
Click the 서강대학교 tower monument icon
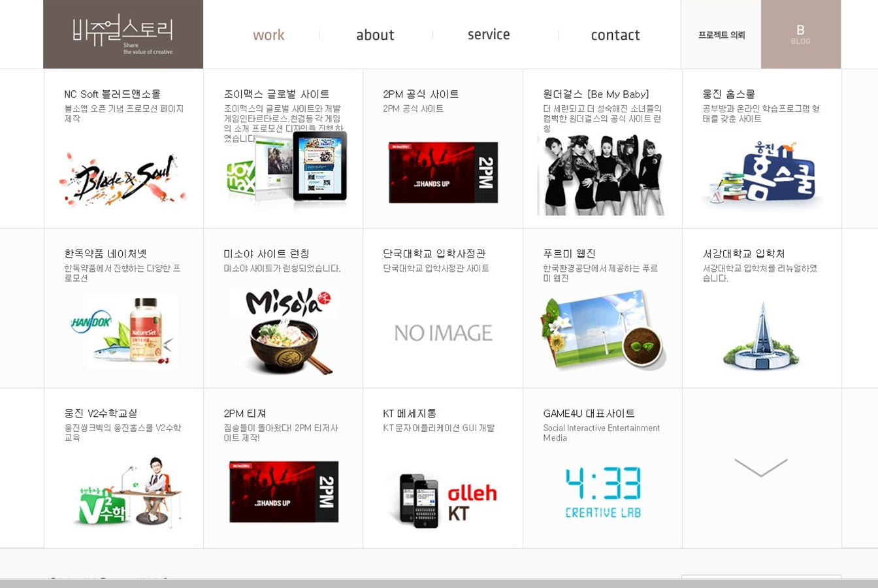(762, 336)
